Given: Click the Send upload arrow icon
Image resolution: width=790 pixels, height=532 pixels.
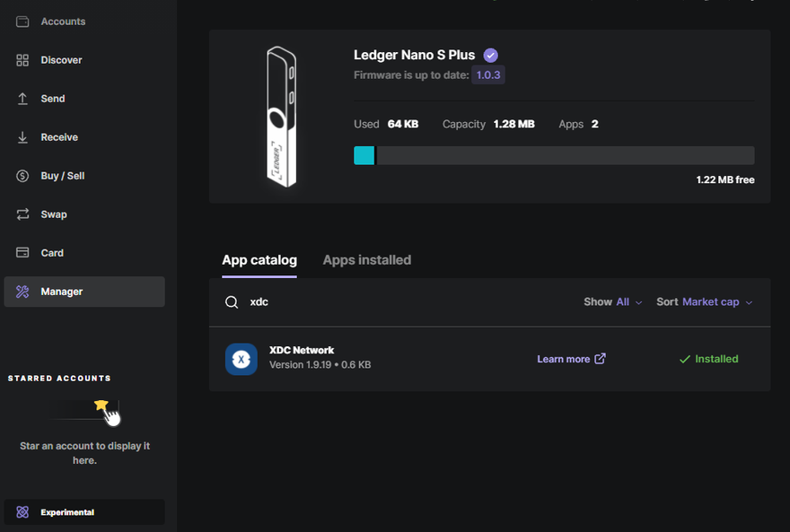Looking at the screenshot, I should [22, 99].
